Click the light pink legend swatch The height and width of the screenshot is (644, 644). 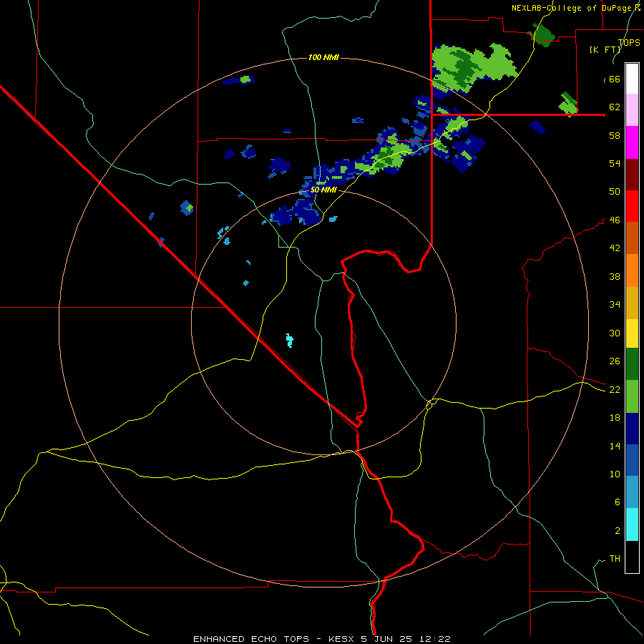click(632, 110)
